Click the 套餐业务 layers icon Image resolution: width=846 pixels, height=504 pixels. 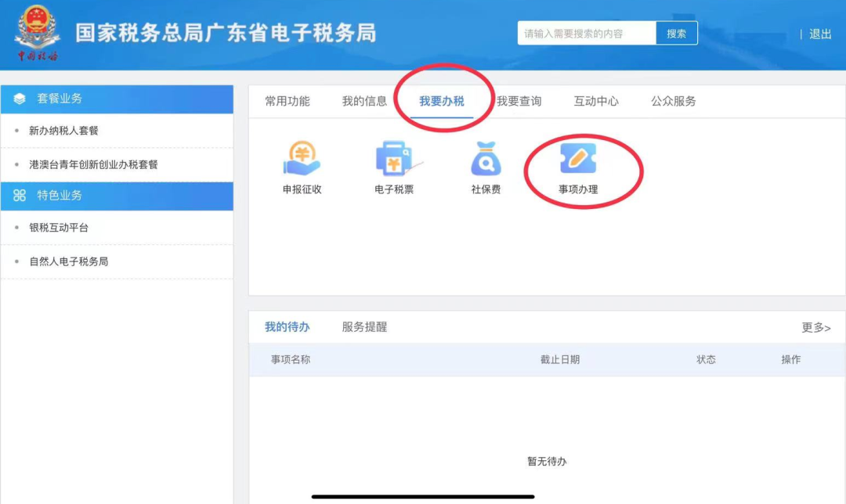point(20,99)
